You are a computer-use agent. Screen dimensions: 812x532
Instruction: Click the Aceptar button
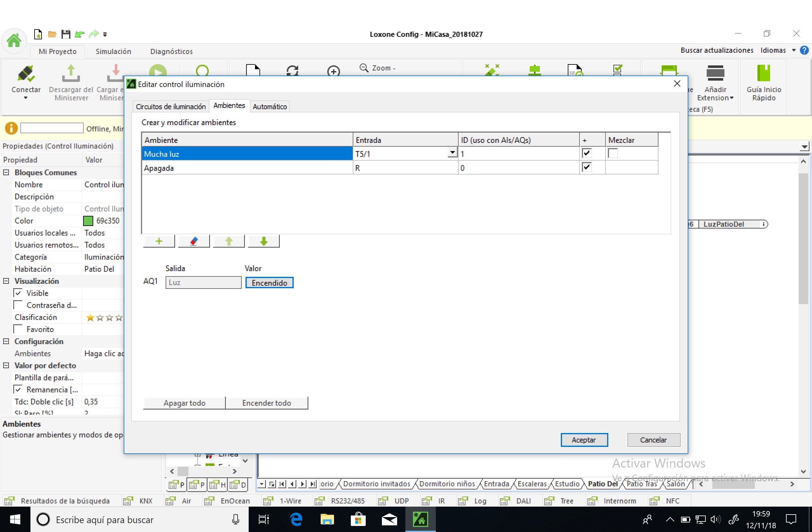point(584,439)
